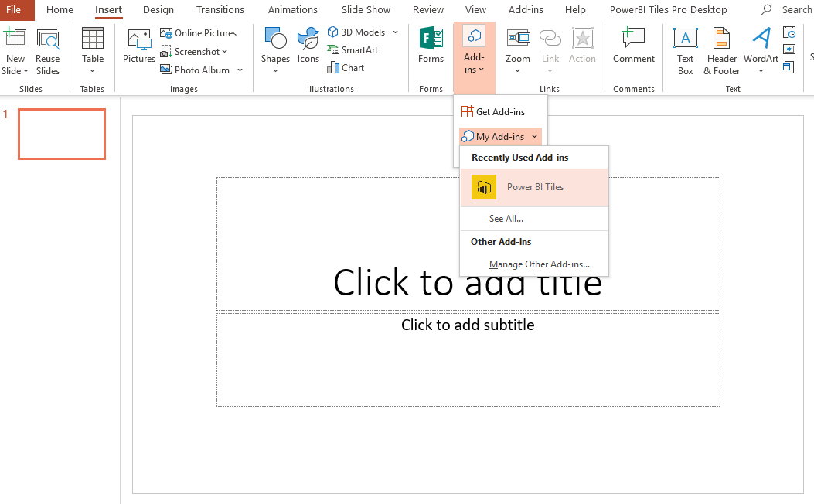814x504 pixels.
Task: Insert Date & Time
Action: click(x=788, y=32)
